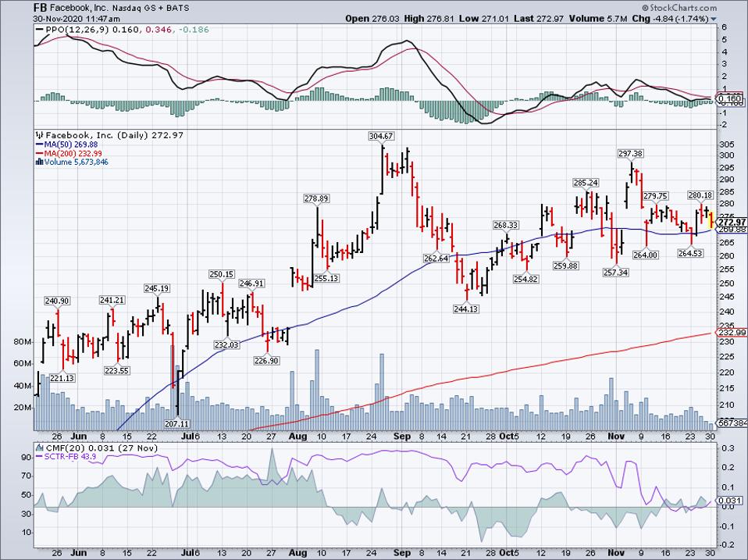Image resolution: width=748 pixels, height=560 pixels.
Task: Open the blue dropdown arrow beside Chg
Action: click(714, 20)
